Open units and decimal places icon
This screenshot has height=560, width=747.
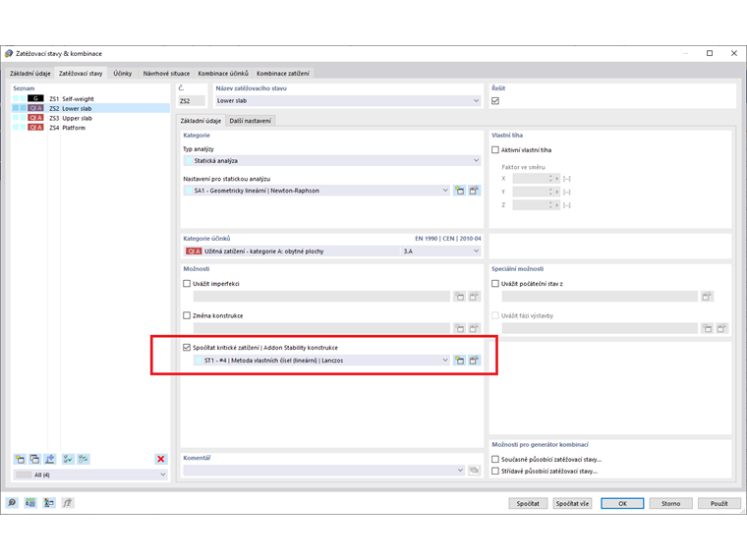click(x=30, y=503)
